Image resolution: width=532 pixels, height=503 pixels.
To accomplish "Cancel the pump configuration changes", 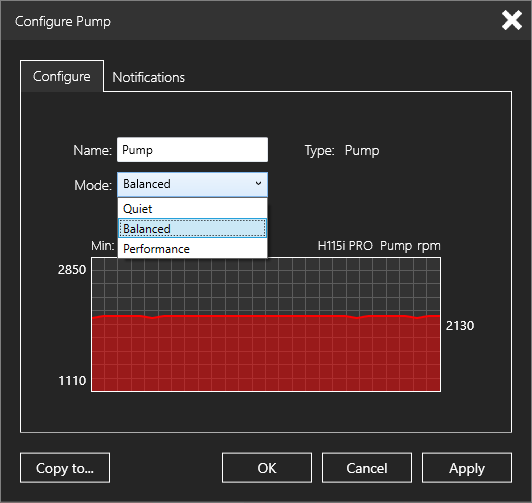I will coord(367,468).
